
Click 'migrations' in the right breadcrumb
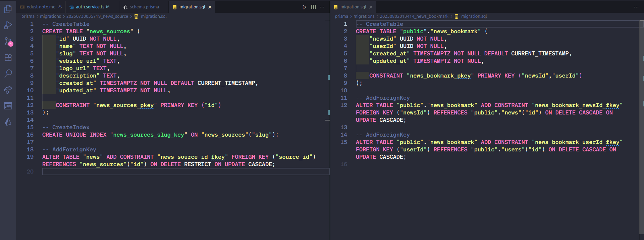pos(364,16)
